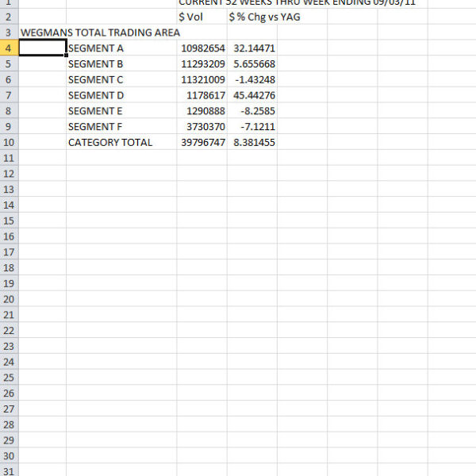Select the CATEGORY TOTAL cell
Image resolution: width=476 pixels, height=476 pixels.
click(x=121, y=142)
